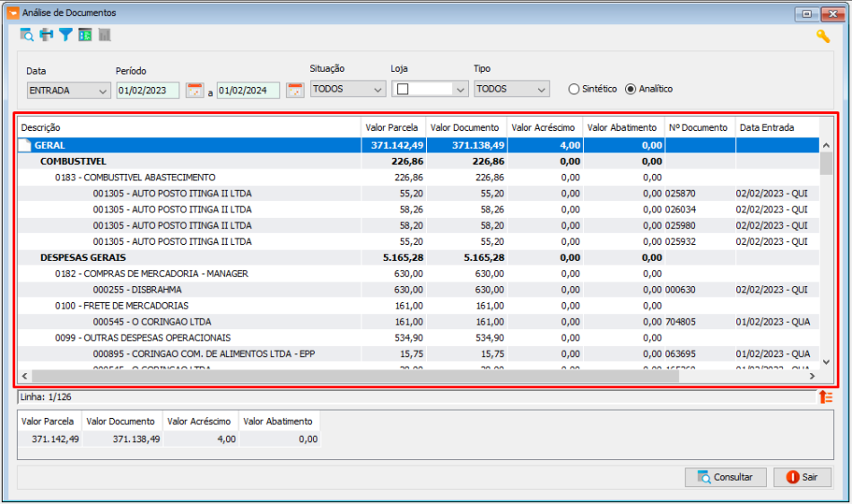852x504 pixels.
Task: Click the green spreadsheet export icon
Action: tap(85, 35)
